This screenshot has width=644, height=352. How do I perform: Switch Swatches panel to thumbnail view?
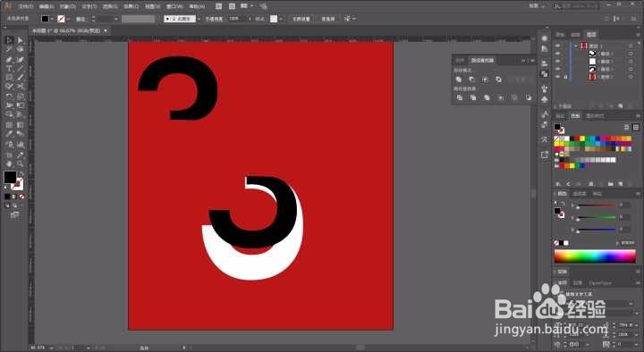[x=636, y=127]
